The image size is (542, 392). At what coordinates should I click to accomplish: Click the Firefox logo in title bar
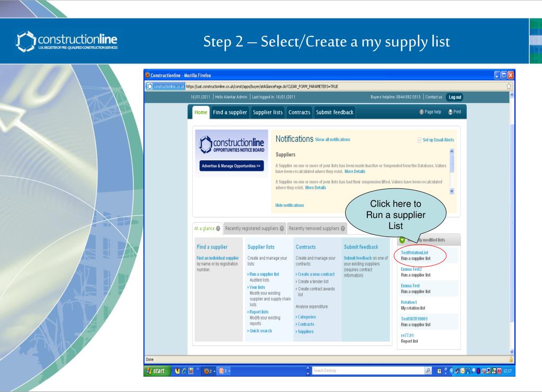pyautogui.click(x=147, y=75)
